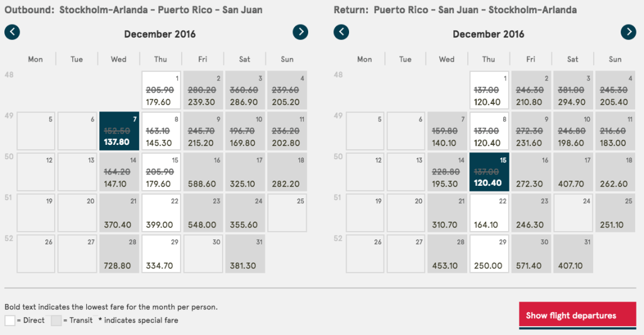Select return December 29 fare 250.00

pyautogui.click(x=489, y=254)
